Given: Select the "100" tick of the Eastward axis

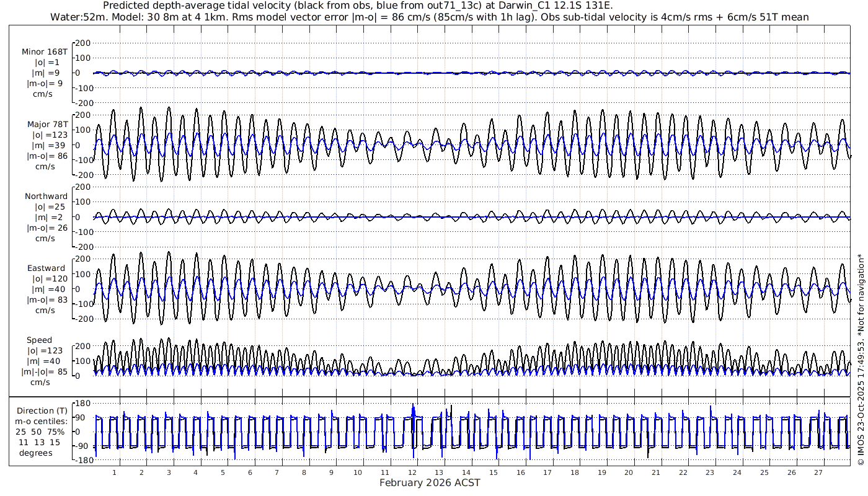Looking at the screenshot, I should pyautogui.click(x=83, y=273).
